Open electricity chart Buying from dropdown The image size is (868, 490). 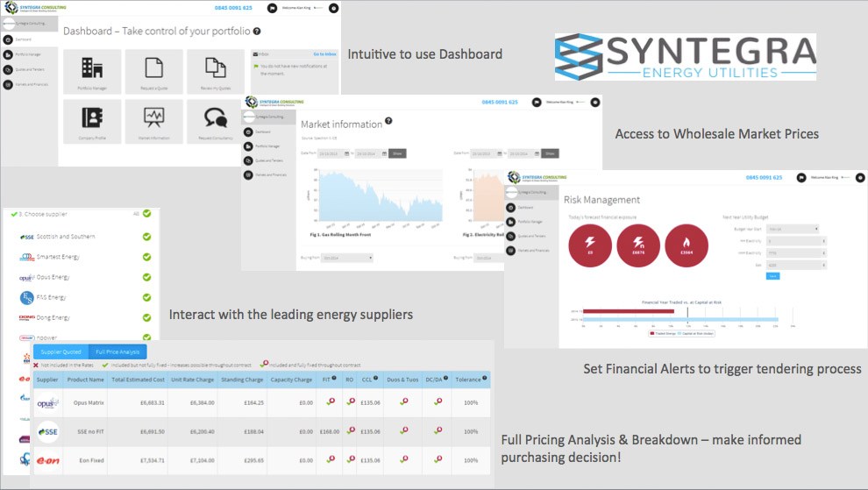(489, 258)
